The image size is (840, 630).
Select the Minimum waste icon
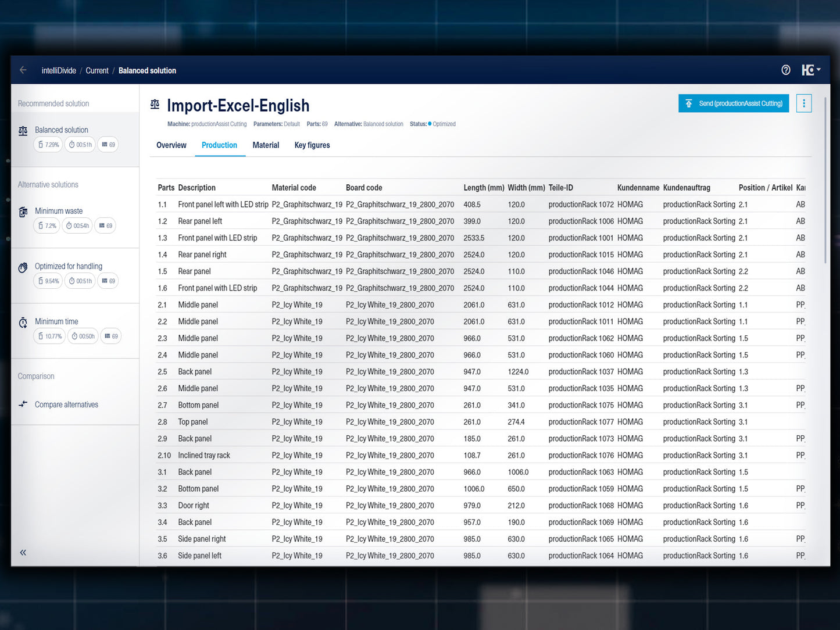(x=23, y=212)
